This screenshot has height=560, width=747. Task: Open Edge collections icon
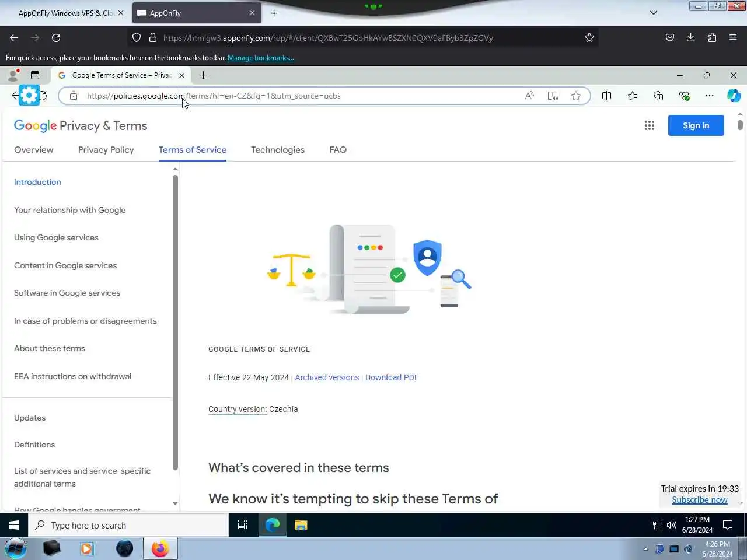pyautogui.click(x=658, y=96)
